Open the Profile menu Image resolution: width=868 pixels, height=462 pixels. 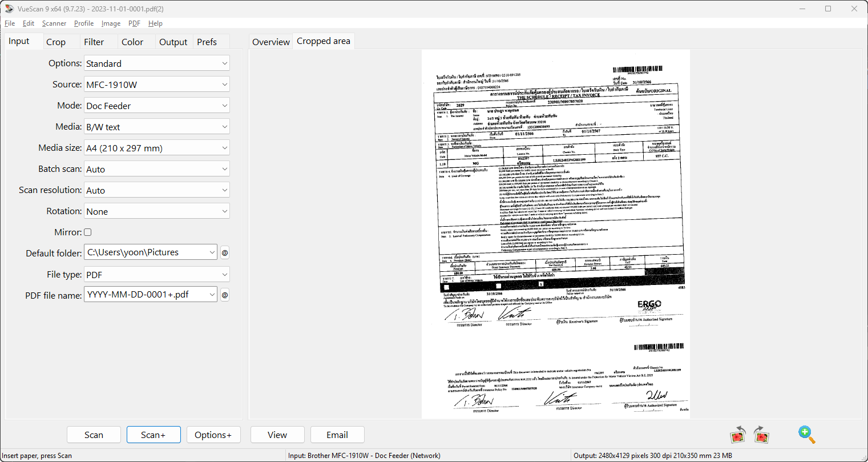(x=84, y=23)
